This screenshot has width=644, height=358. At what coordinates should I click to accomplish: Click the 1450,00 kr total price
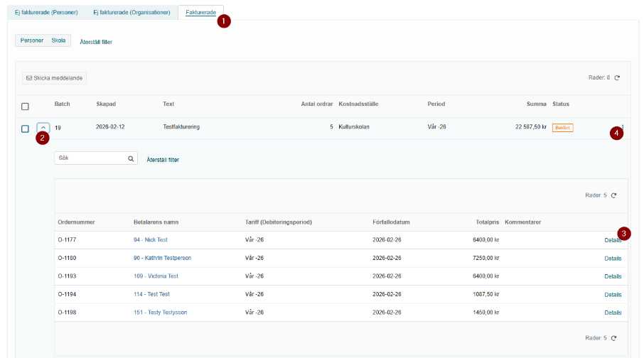tap(486, 313)
